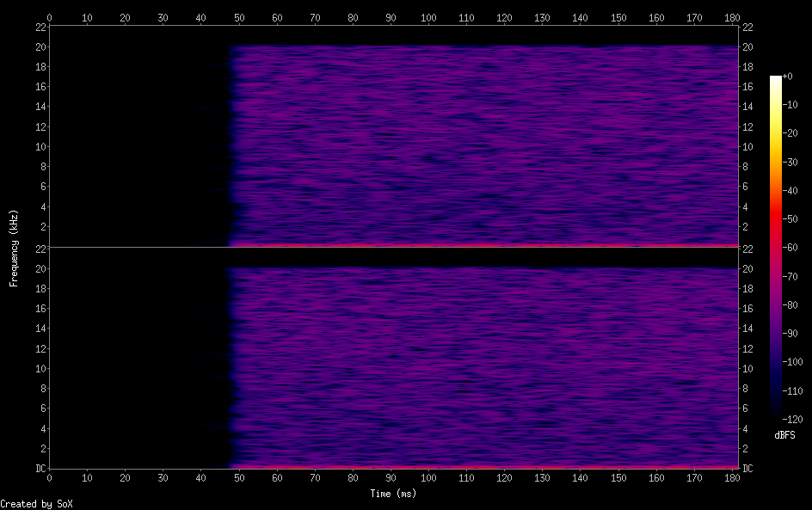The height and width of the screenshot is (510, 812).
Task: Click the 'Time (ms)' axis title
Action: [x=393, y=494]
